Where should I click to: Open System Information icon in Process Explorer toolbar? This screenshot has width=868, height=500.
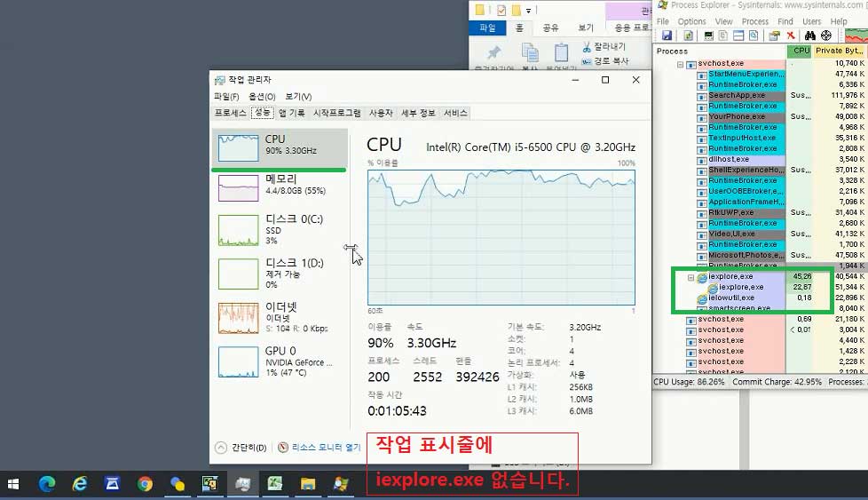point(708,36)
